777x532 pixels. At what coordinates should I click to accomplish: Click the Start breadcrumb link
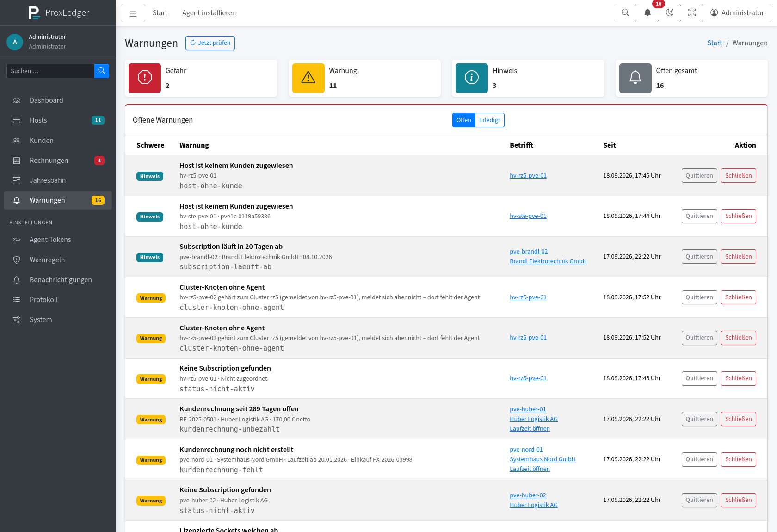click(715, 43)
